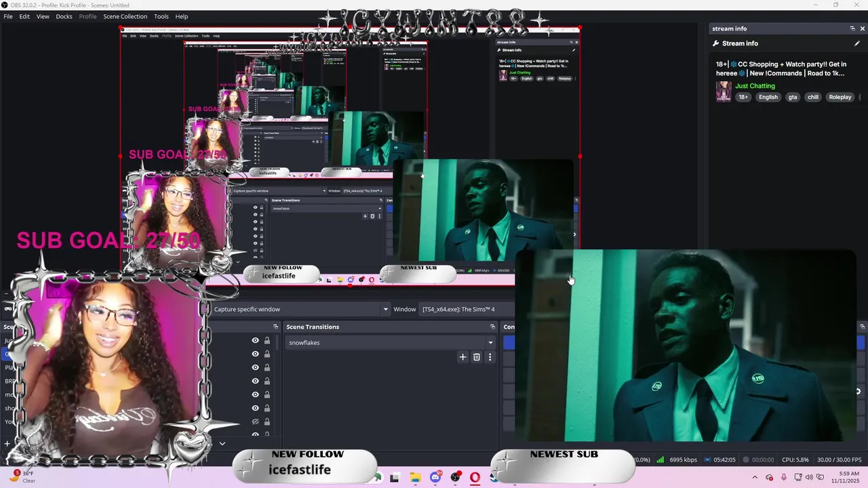Screen dimensions: 868x488
Task: Open the View menu
Action: point(43,16)
